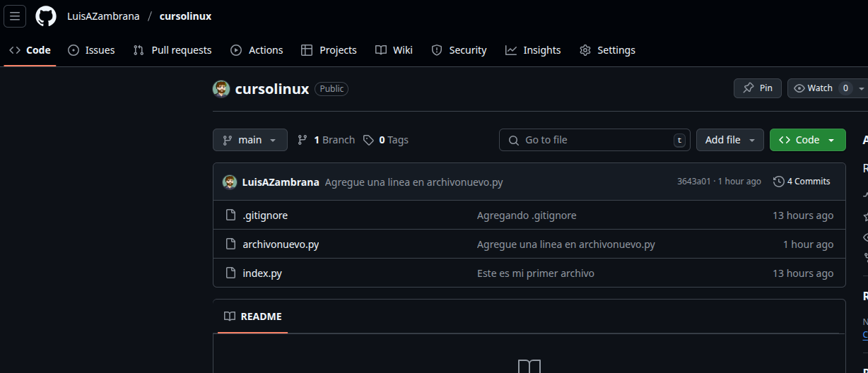Image resolution: width=868 pixels, height=373 pixels.
Task: Click the repository owner avatar beside cursolinux
Action: point(221,89)
